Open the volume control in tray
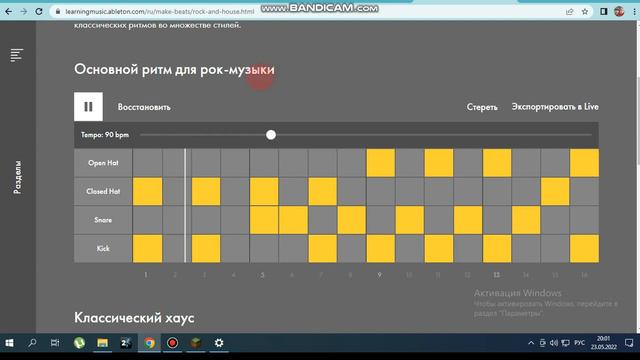Image resolution: width=640 pixels, height=360 pixels. (554, 343)
